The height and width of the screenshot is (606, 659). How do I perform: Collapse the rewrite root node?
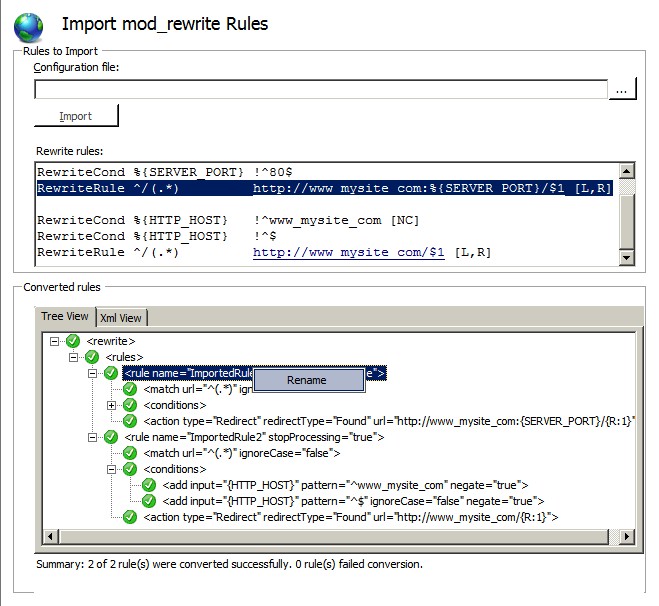pos(54,341)
